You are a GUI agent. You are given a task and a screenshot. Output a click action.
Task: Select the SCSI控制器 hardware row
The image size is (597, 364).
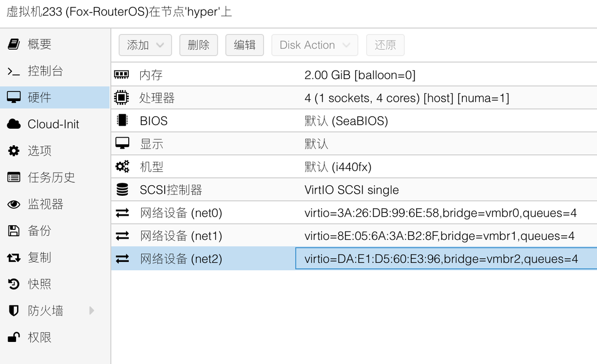[x=170, y=190]
